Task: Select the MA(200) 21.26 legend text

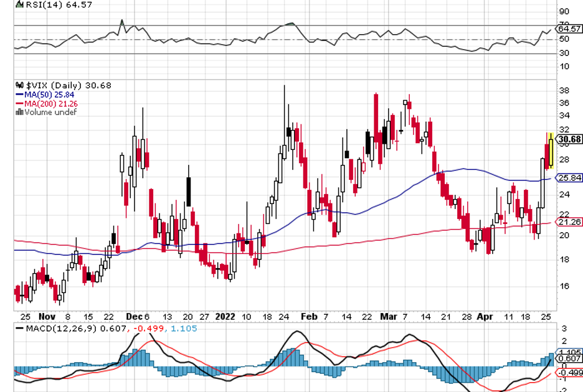Action: pos(55,103)
